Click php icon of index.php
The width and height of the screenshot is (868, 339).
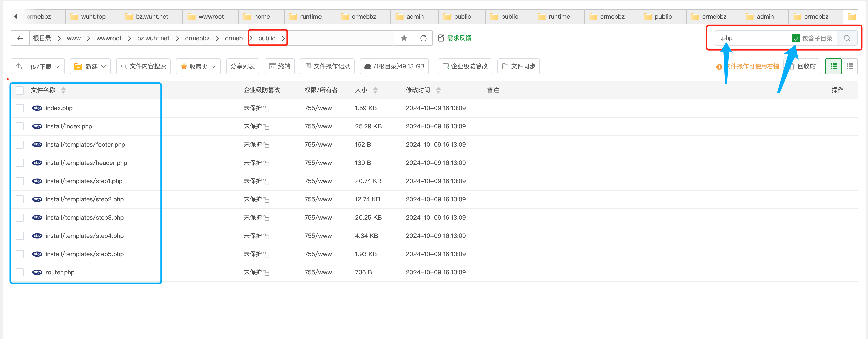click(37, 108)
